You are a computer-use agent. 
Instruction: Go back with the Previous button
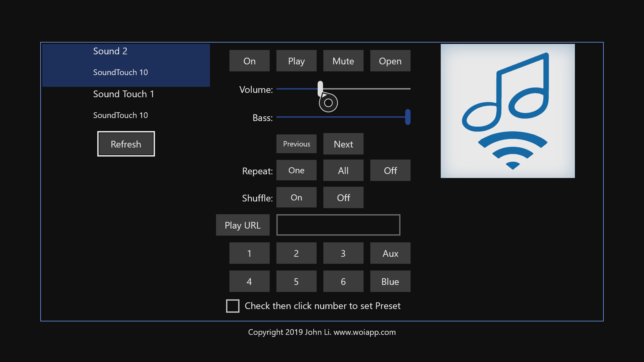(x=296, y=144)
